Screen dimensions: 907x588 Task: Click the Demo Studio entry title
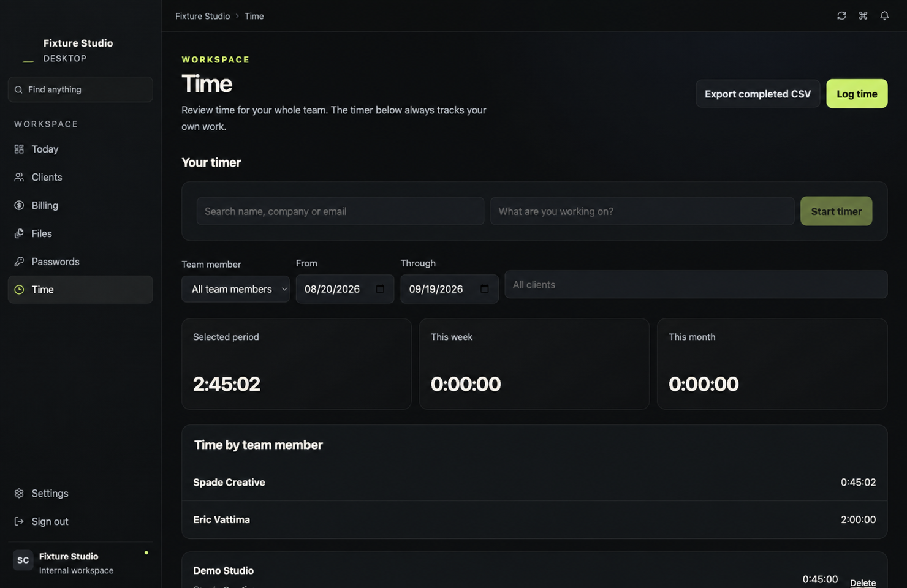point(224,570)
